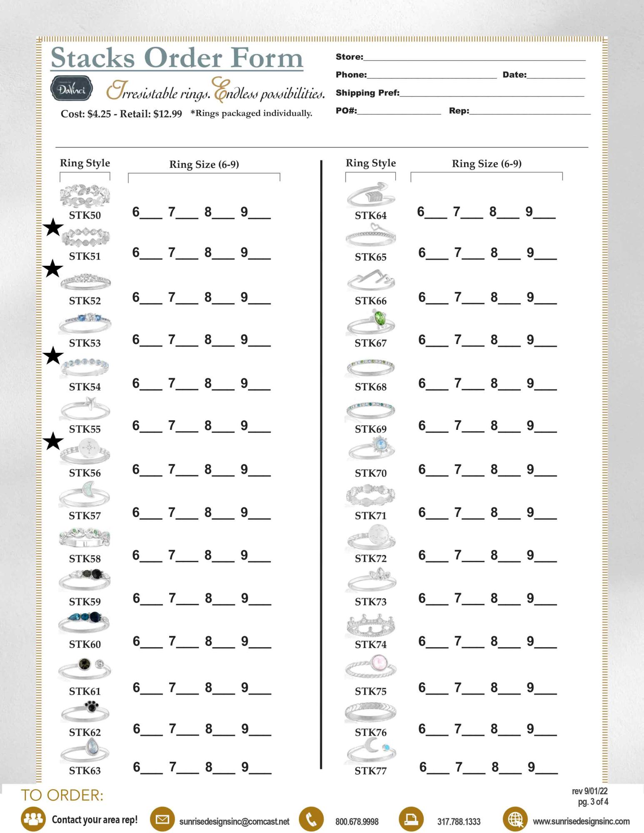This screenshot has width=644, height=833.
Task: Click the Cost $4.25 Retail $12.99 text
Action: tap(121, 114)
